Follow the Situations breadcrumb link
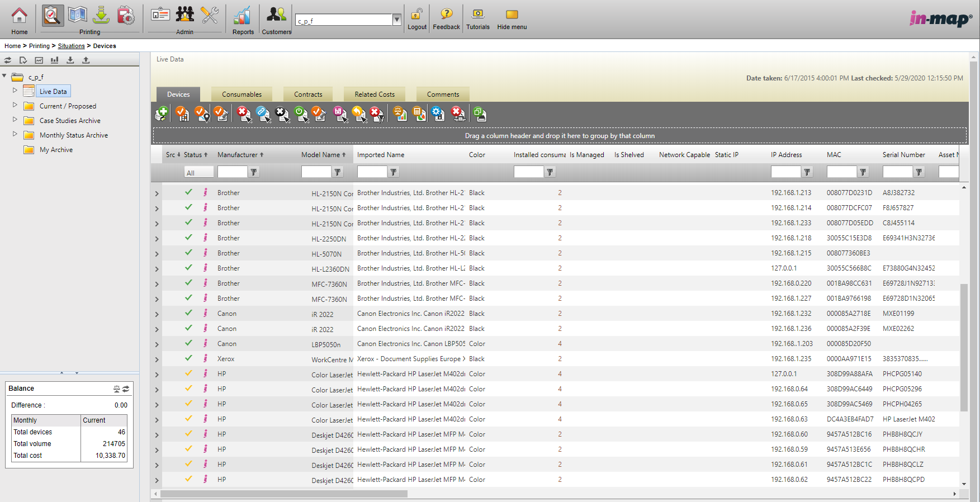 [72, 46]
